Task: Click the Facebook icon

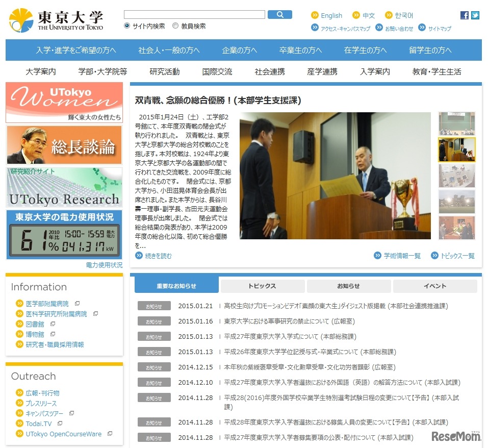Action: pyautogui.click(x=465, y=15)
